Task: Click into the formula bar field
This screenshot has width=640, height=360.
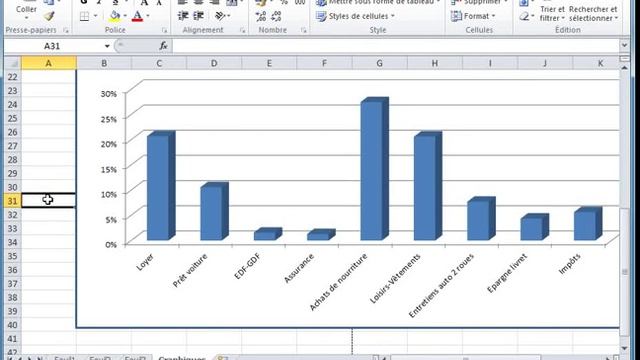Action: (396, 46)
